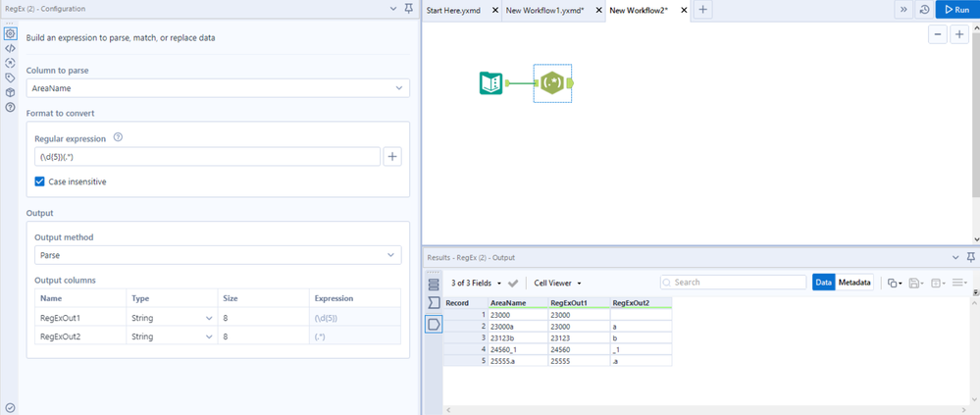This screenshot has height=415, width=980.
Task: Collapse Results panel with chevron
Action: pos(955,257)
